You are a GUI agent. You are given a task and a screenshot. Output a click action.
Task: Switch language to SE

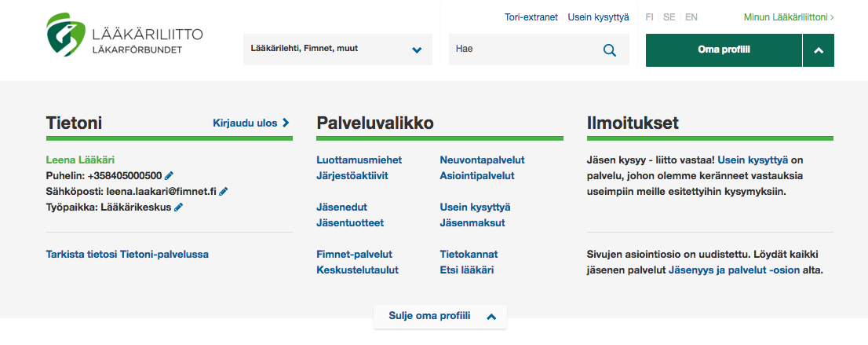(x=669, y=17)
